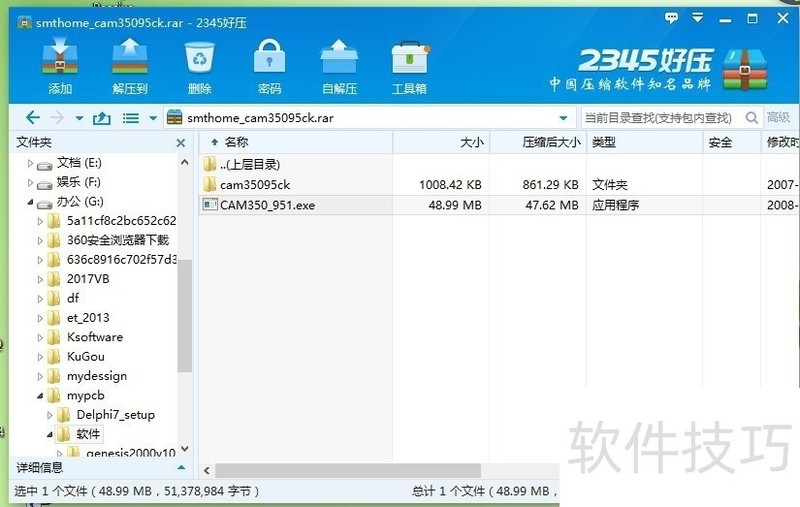Open the feedback chat bubble icon
The height and width of the screenshot is (507, 800).
[x=671, y=18]
